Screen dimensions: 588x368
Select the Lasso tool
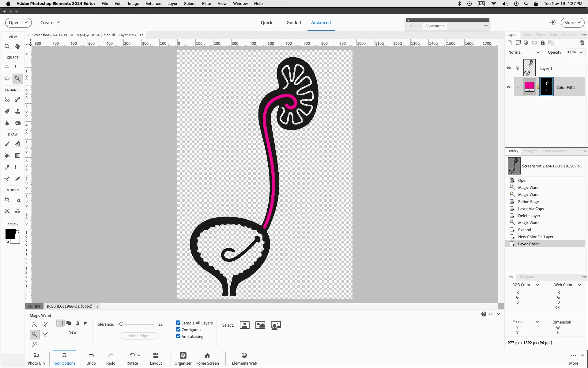[7, 79]
